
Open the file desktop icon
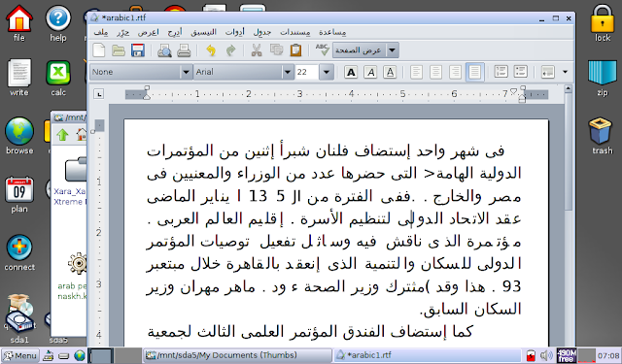(x=18, y=22)
